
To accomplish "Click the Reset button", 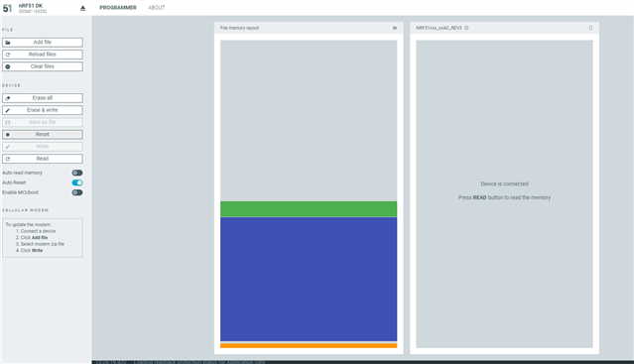I will [43, 135].
